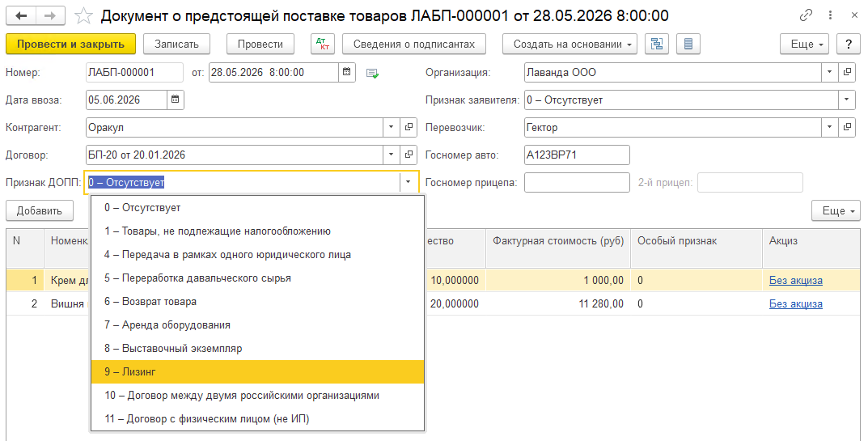The height and width of the screenshot is (441, 868).
Task: Click the Записать button
Action: (176, 45)
